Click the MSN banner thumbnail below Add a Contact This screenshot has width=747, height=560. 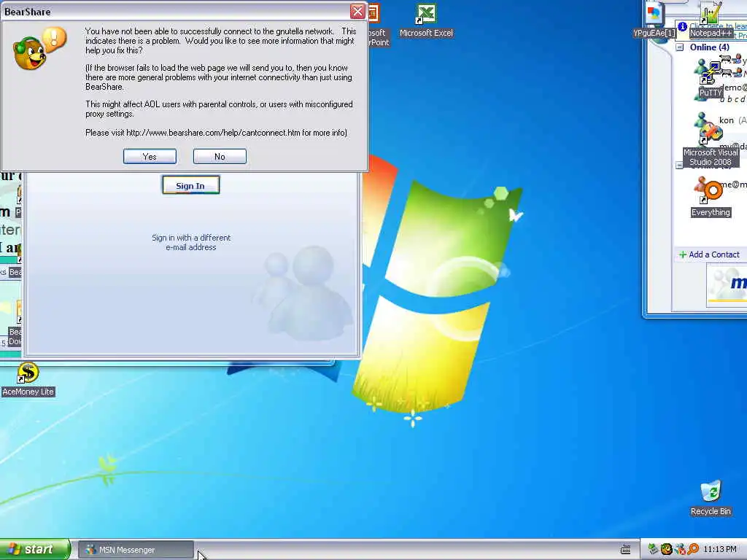[x=727, y=284]
